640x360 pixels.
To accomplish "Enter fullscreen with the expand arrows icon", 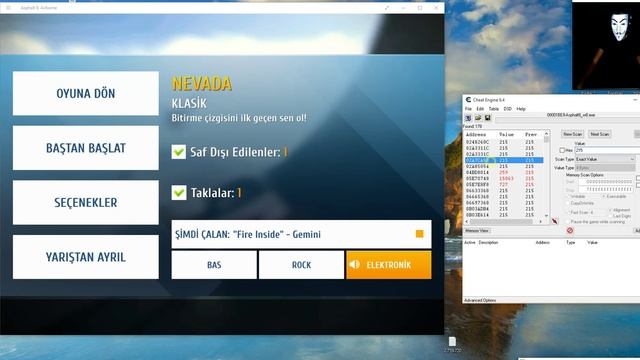I will 387,8.
